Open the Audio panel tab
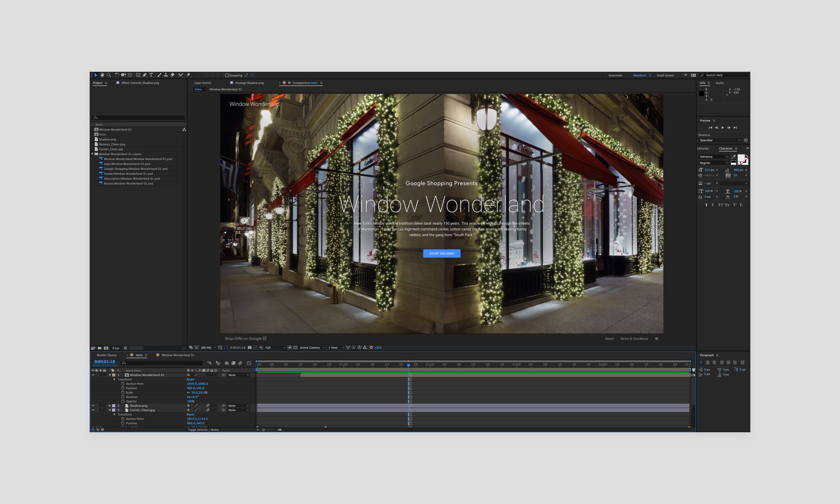Screen dimensions: 840x504 [x=720, y=83]
